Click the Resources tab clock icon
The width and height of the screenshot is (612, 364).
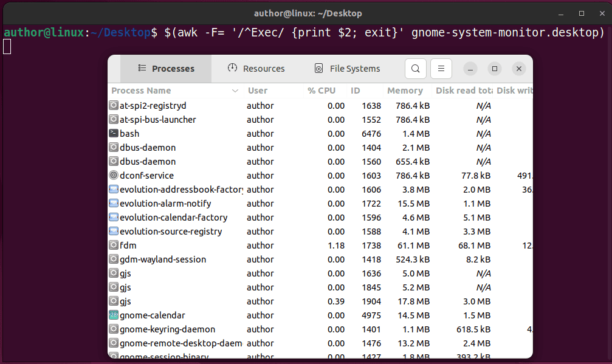click(x=232, y=68)
